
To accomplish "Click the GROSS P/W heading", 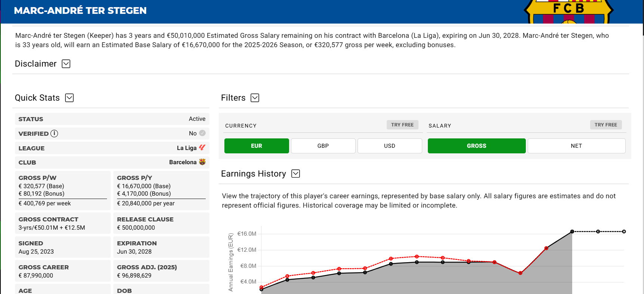I will coord(37,178).
